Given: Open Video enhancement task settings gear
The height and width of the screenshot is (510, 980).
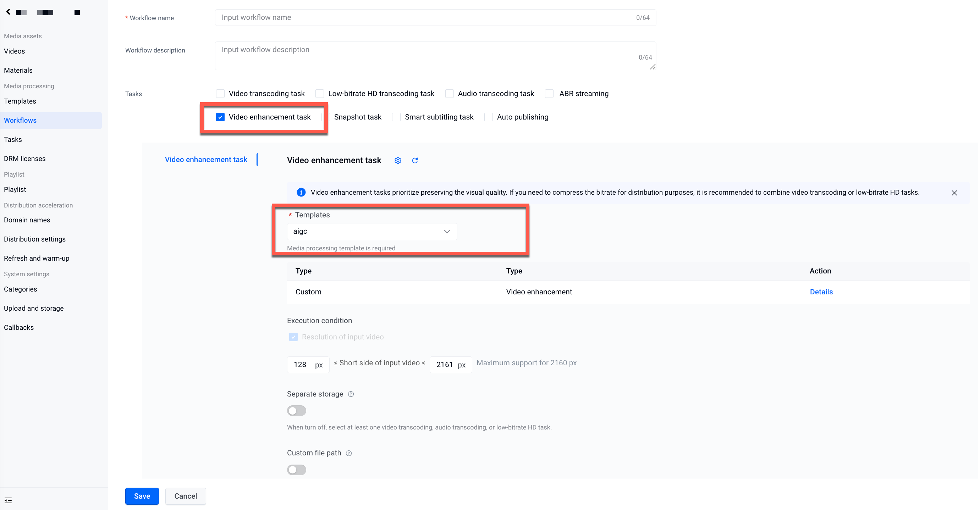Looking at the screenshot, I should click(x=397, y=161).
